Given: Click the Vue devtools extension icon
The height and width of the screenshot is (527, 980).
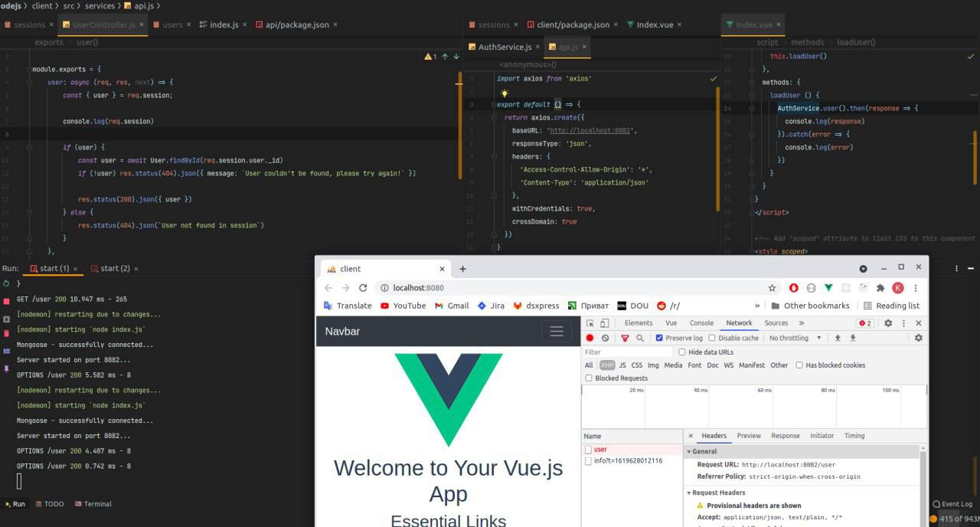Looking at the screenshot, I should (x=828, y=288).
